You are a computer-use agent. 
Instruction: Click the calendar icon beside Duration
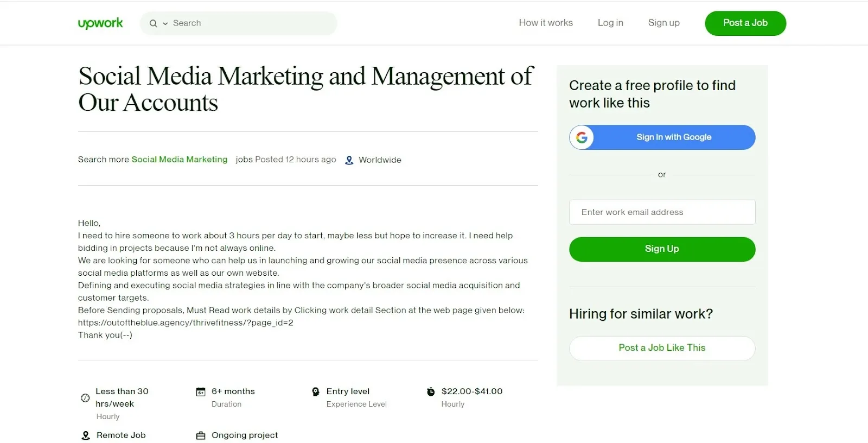200,391
